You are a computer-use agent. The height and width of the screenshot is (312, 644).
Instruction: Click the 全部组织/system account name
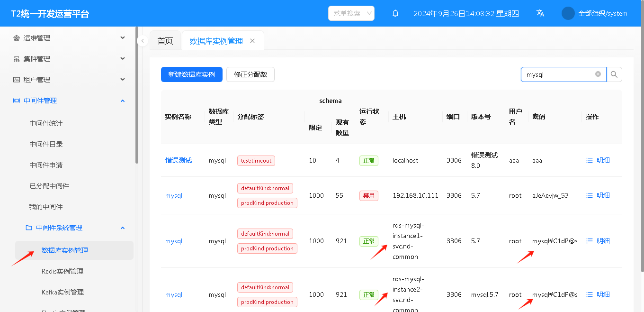coord(603,13)
